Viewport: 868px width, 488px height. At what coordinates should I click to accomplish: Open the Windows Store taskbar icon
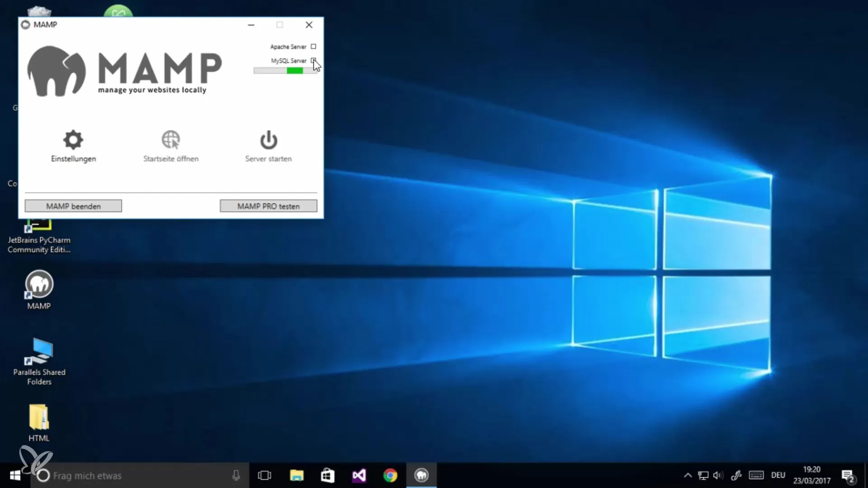pyautogui.click(x=328, y=475)
